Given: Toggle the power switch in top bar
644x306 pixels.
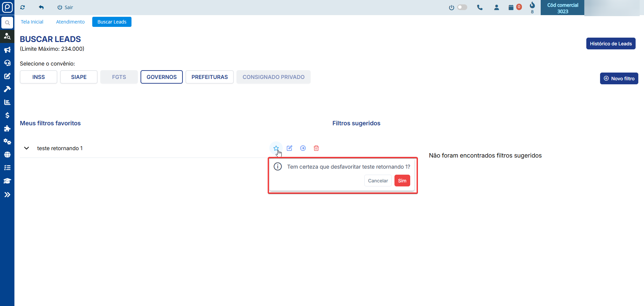Looking at the screenshot, I should (462, 7).
